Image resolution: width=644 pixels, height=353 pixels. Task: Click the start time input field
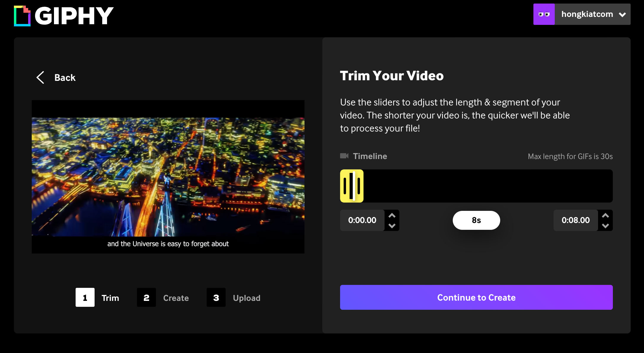click(362, 220)
